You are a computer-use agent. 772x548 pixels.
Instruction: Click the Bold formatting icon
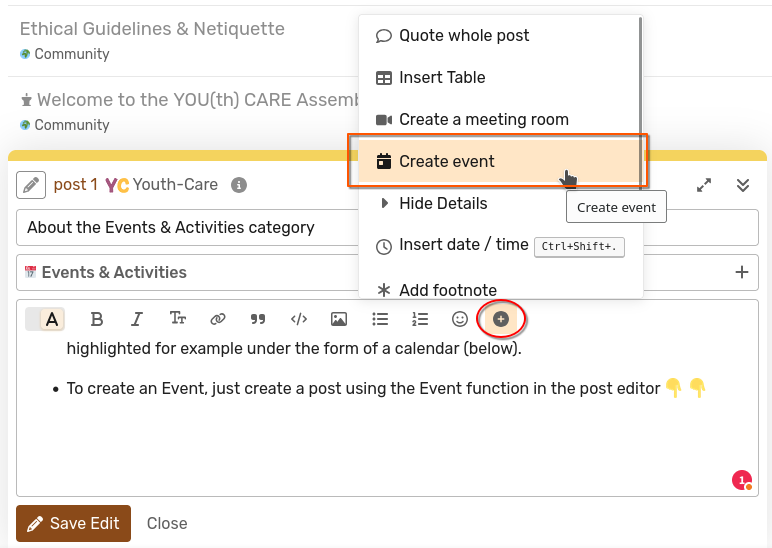click(97, 319)
